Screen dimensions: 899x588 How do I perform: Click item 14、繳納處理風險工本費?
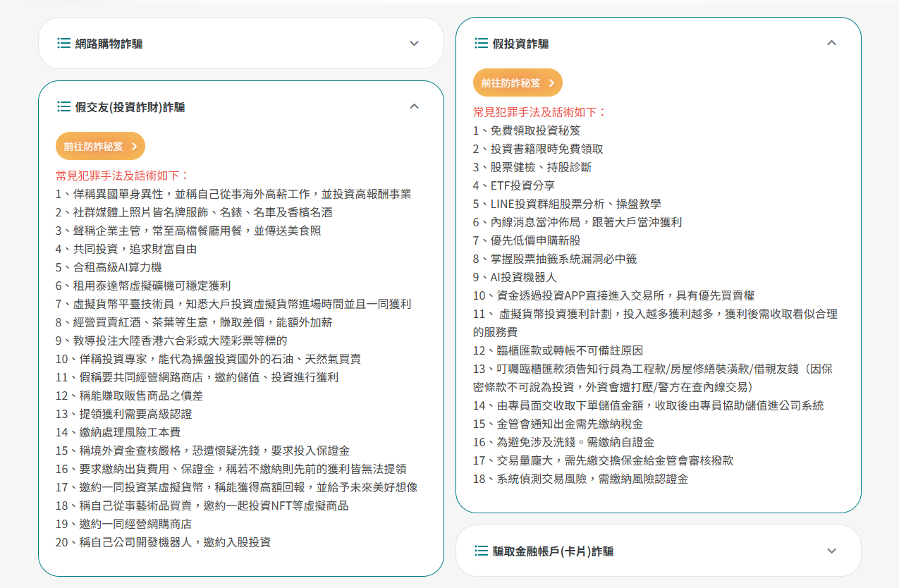coord(118,432)
